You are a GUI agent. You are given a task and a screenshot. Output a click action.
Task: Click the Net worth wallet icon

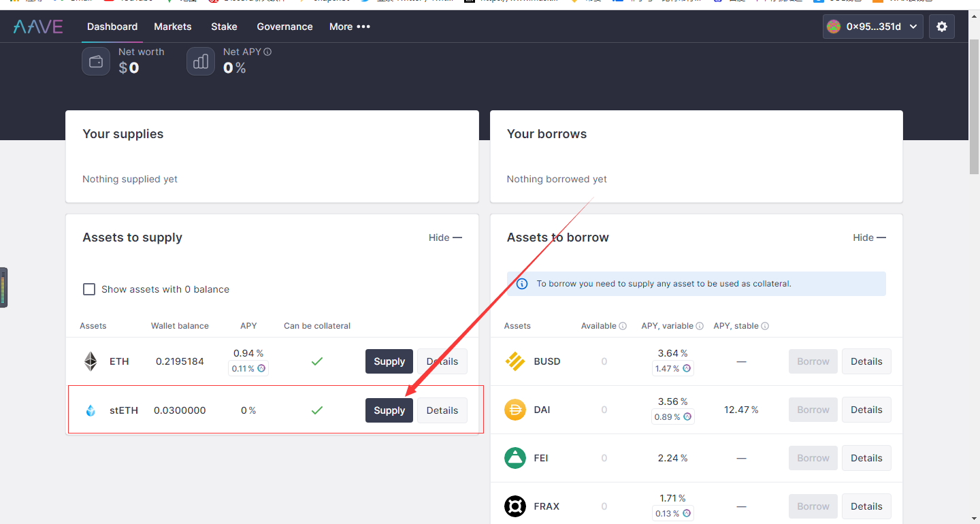click(x=96, y=62)
